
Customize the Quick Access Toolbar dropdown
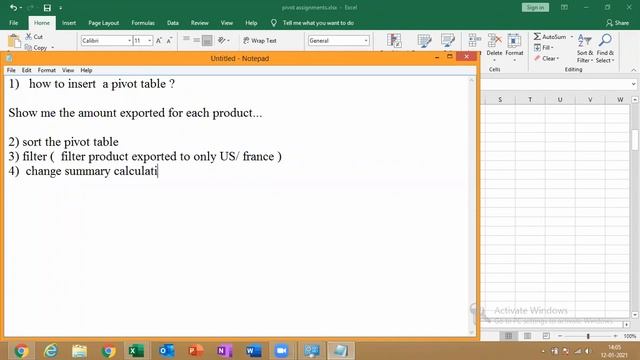pos(60,8)
